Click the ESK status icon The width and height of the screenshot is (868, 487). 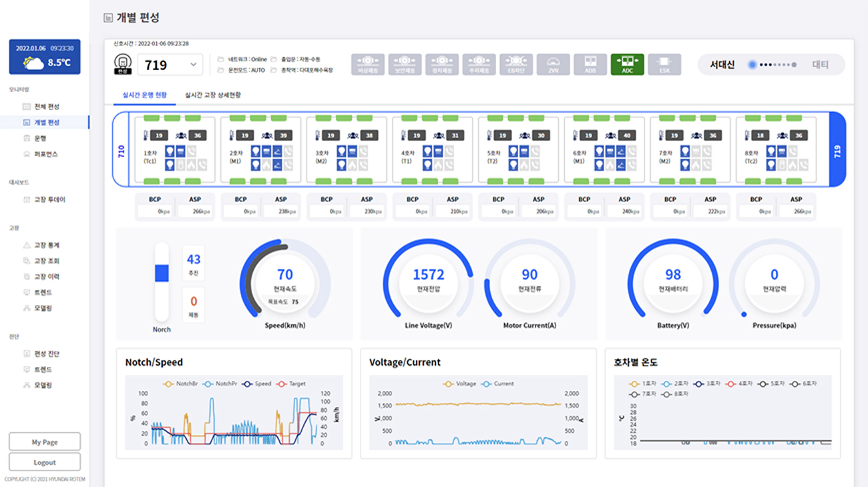664,65
